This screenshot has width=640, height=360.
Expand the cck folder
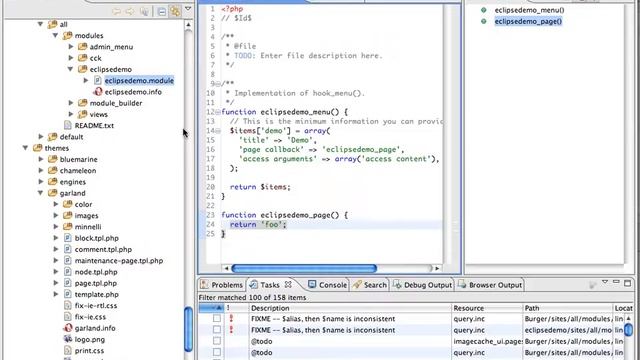tap(71, 58)
